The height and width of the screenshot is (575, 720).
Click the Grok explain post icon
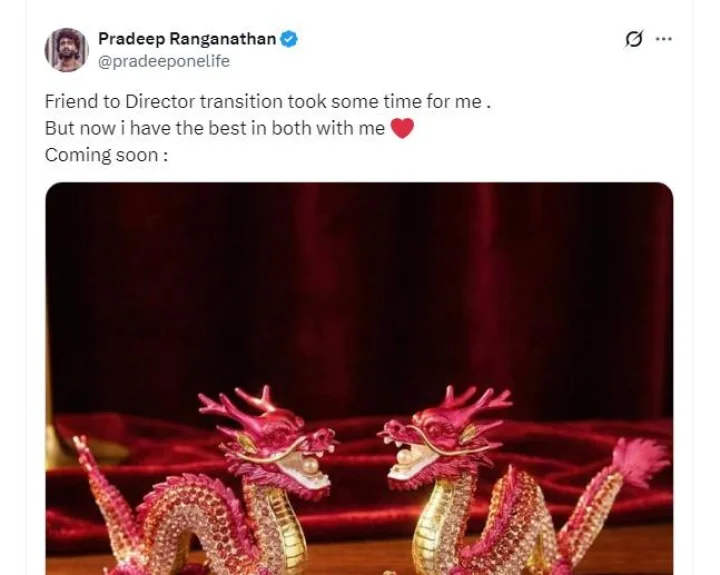tap(633, 39)
